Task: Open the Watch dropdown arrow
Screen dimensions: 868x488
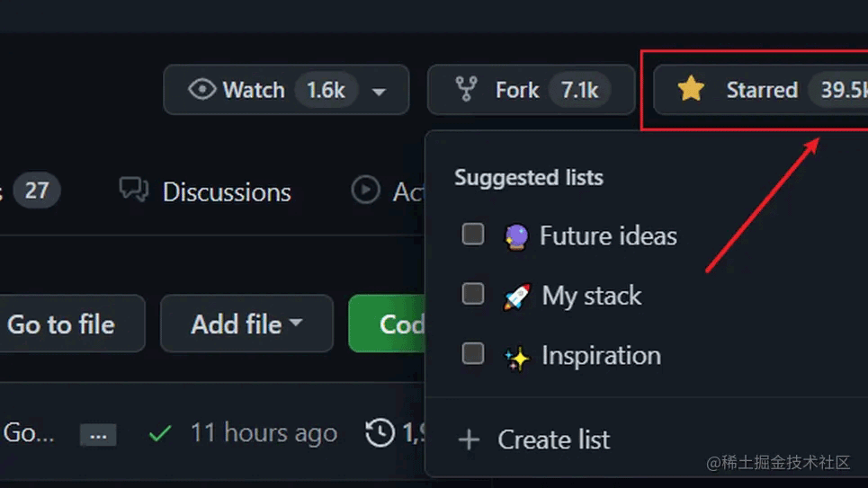Action: point(380,92)
